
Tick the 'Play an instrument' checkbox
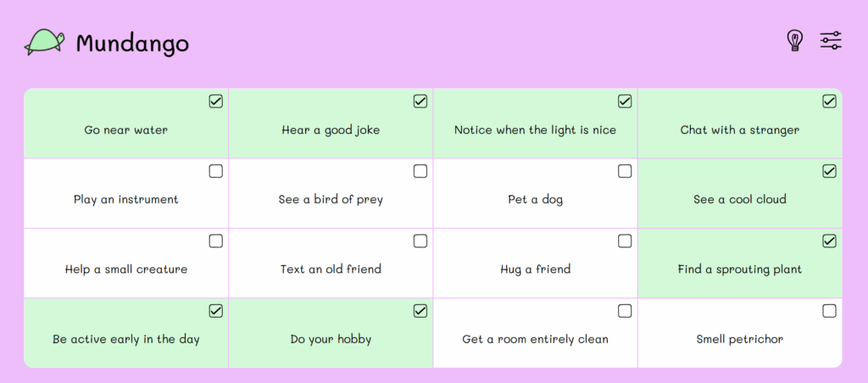pyautogui.click(x=216, y=171)
